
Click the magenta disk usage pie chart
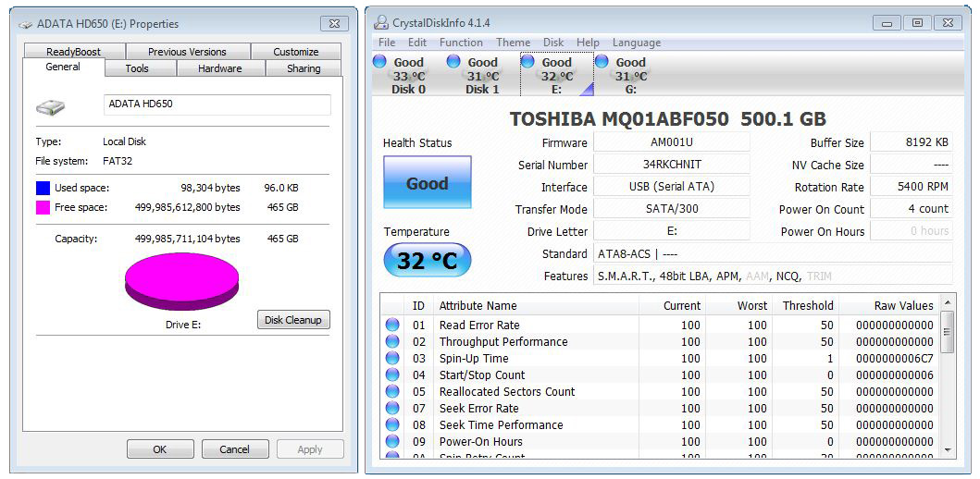pos(182,282)
